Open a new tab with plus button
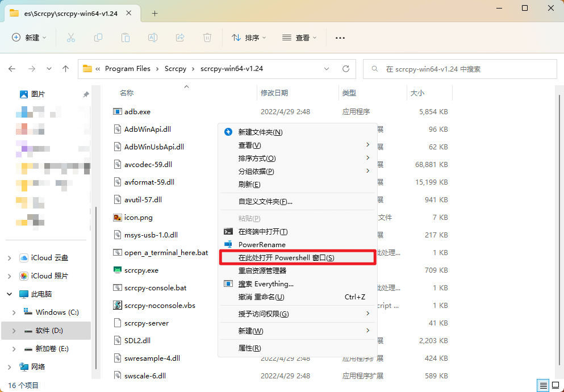 point(154,13)
